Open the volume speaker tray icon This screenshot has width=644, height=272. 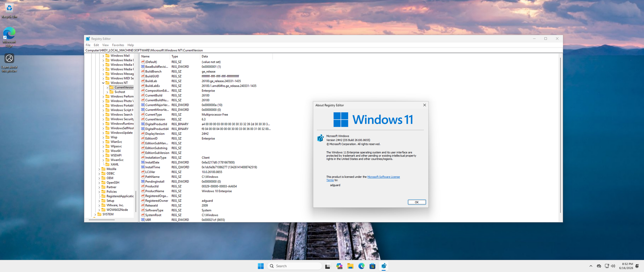(x=613, y=266)
